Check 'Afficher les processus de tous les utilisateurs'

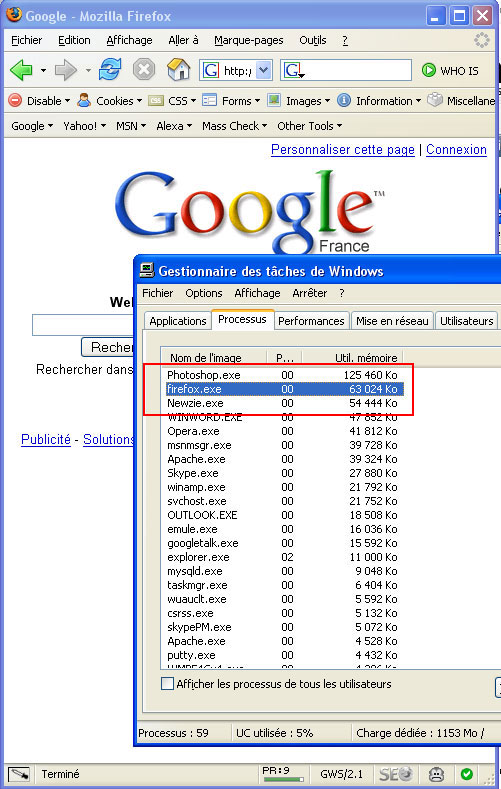tap(167, 684)
